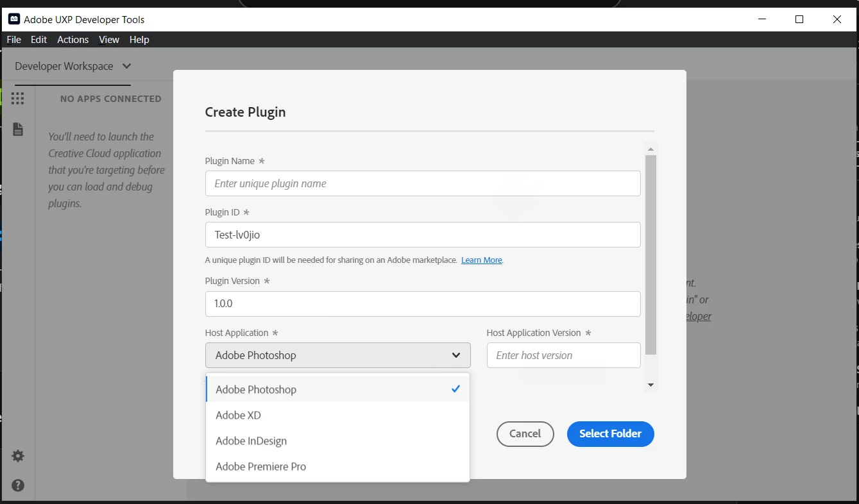The image size is (859, 504).
Task: Choose Adobe InDesign host application
Action: 337,441
